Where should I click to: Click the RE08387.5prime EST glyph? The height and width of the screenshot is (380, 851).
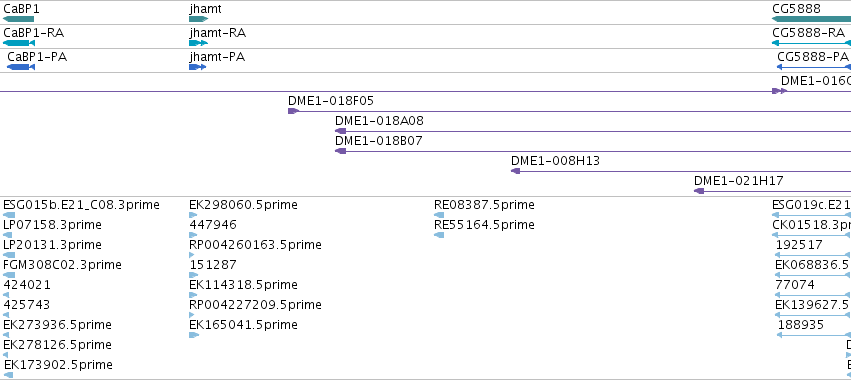pyautogui.click(x=439, y=215)
